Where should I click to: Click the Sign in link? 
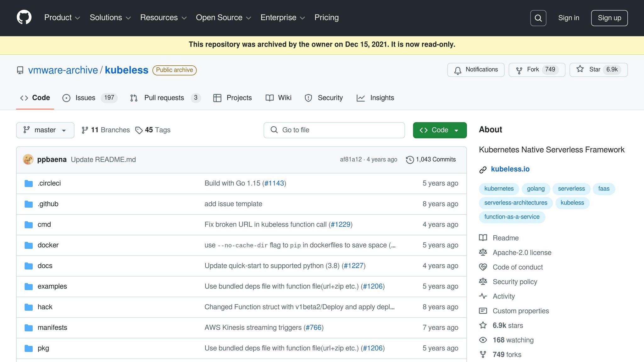pos(569,18)
